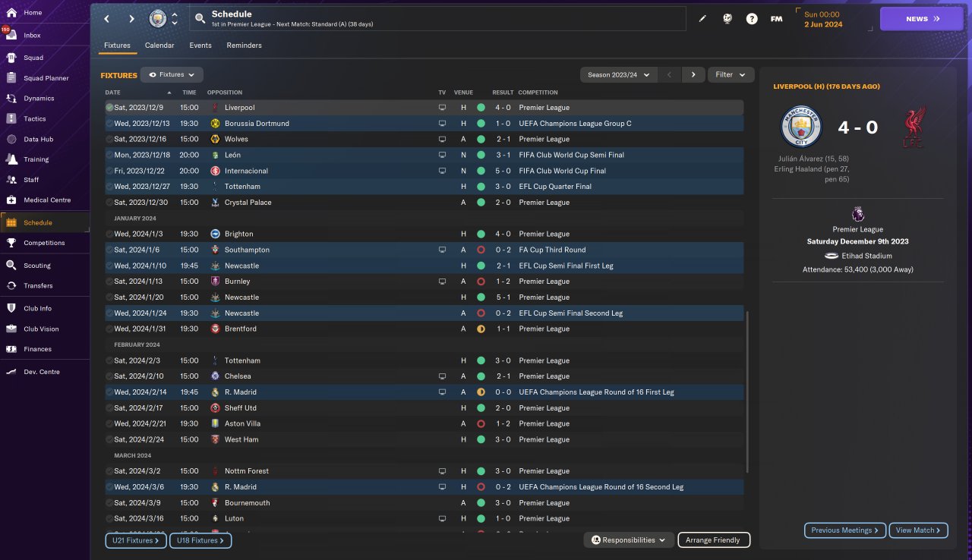972x560 pixels.
Task: Select the status circle for Wolves fixture
Action: point(109,140)
